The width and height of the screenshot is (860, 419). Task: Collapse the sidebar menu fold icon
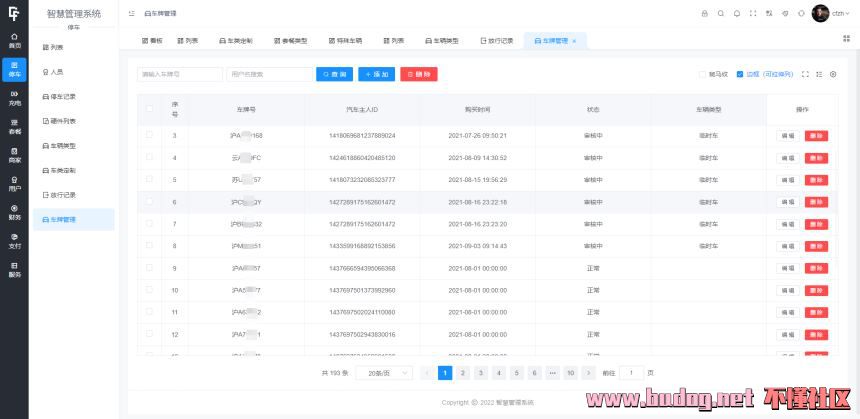132,13
